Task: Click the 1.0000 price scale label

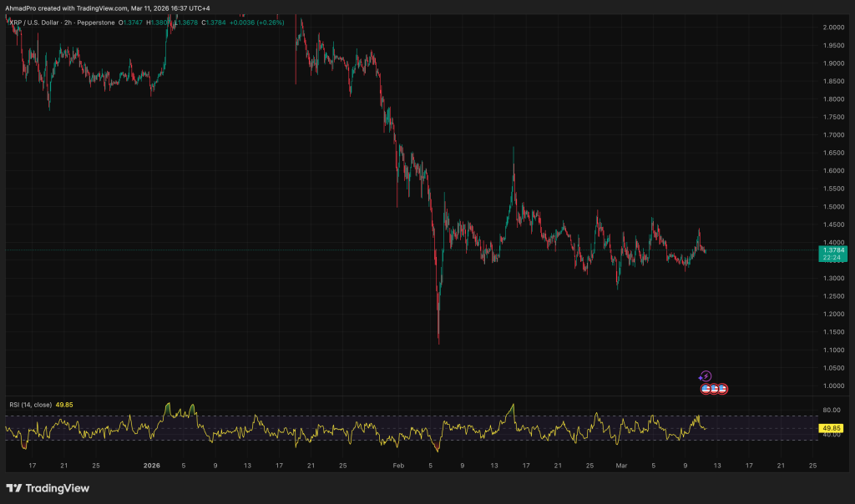Action: pos(832,386)
